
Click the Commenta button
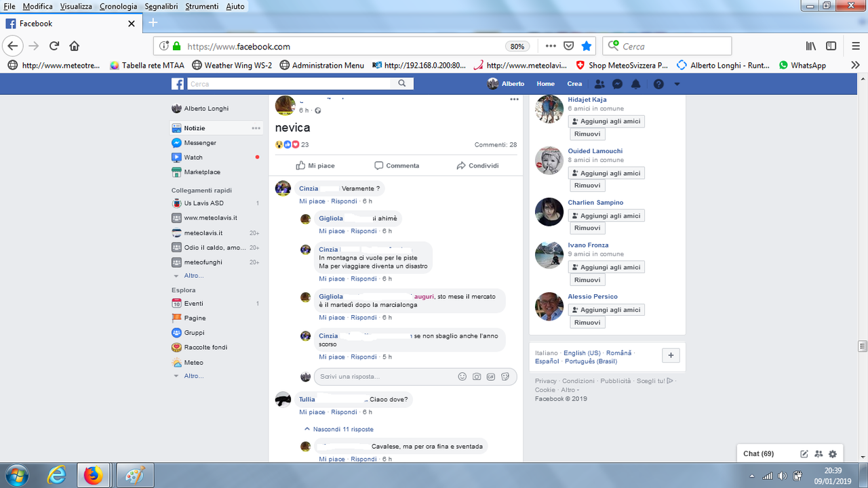(397, 165)
